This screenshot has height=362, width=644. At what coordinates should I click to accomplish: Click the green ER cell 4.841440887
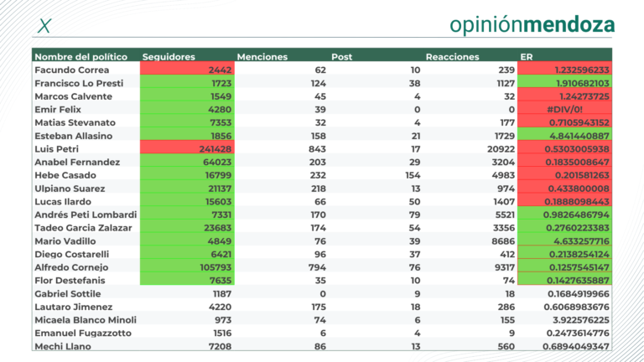tap(564, 136)
